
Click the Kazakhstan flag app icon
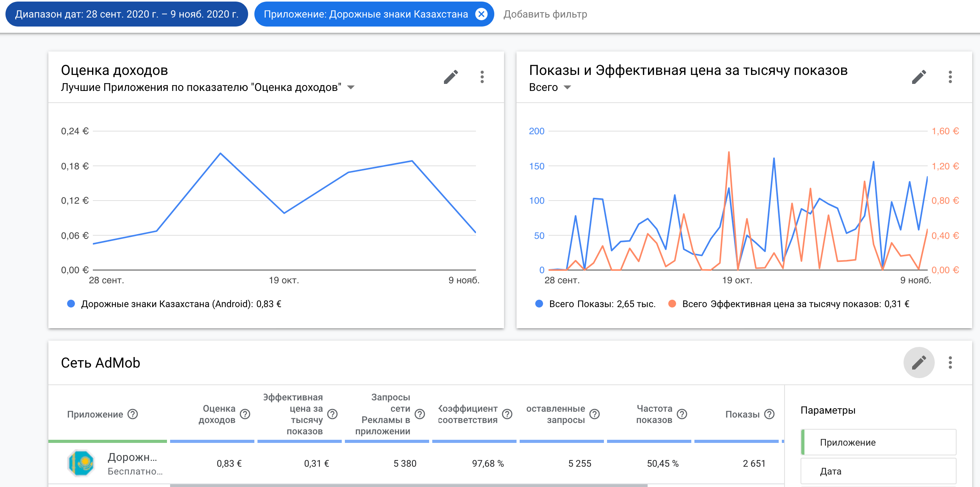coord(81,463)
